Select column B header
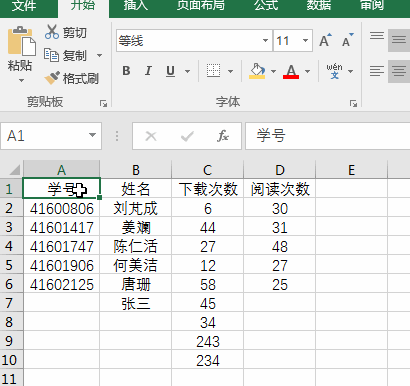This screenshot has width=410, height=386. (x=136, y=170)
